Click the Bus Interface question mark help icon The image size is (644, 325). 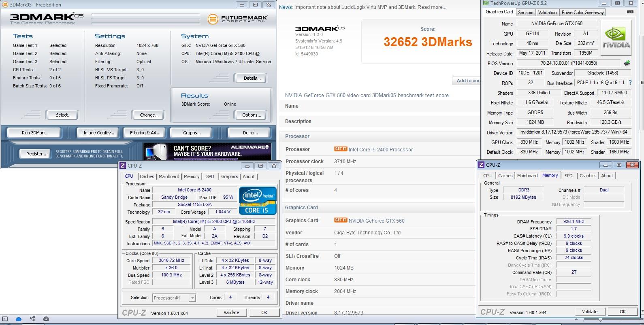pos(630,83)
